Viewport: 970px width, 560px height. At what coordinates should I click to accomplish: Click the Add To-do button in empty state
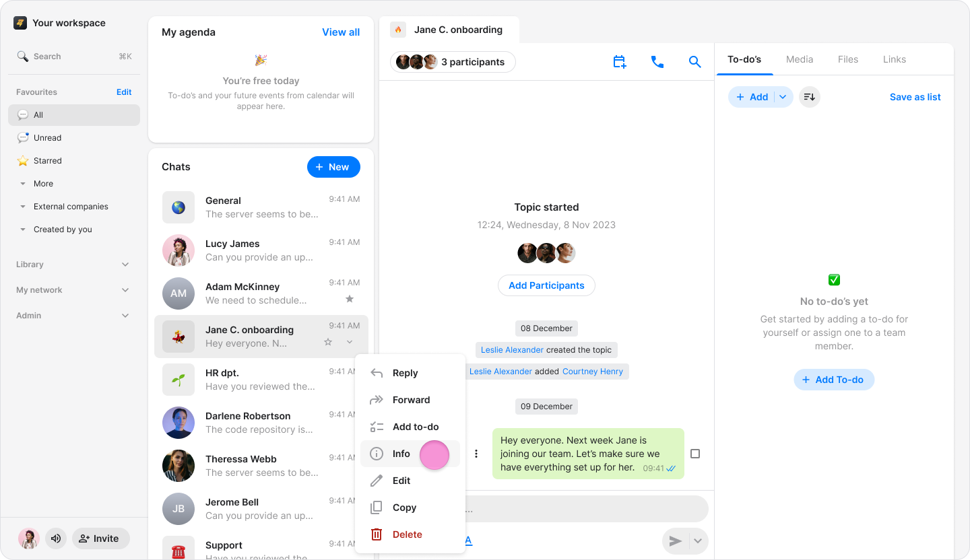click(x=834, y=380)
